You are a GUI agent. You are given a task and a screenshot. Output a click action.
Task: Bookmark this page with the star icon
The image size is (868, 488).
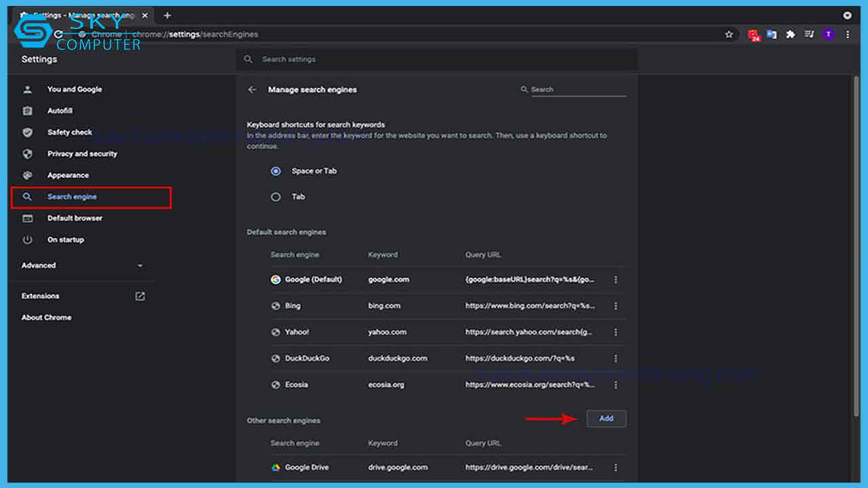pyautogui.click(x=729, y=35)
